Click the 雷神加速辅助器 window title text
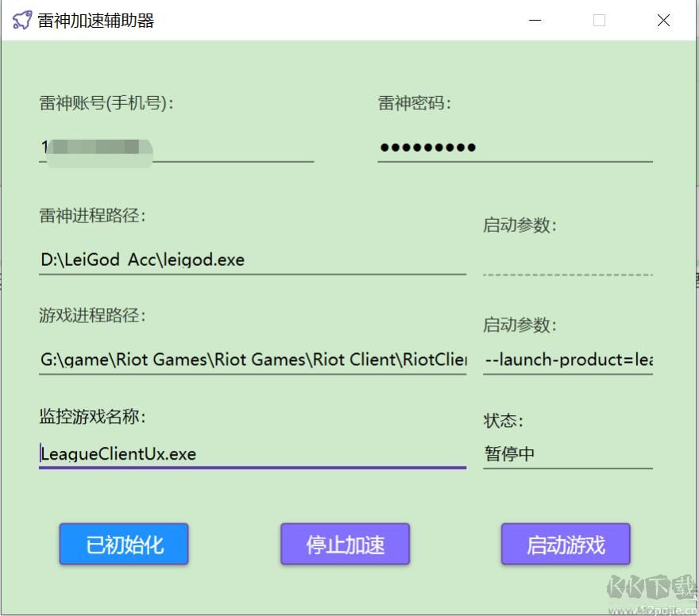 click(96, 21)
